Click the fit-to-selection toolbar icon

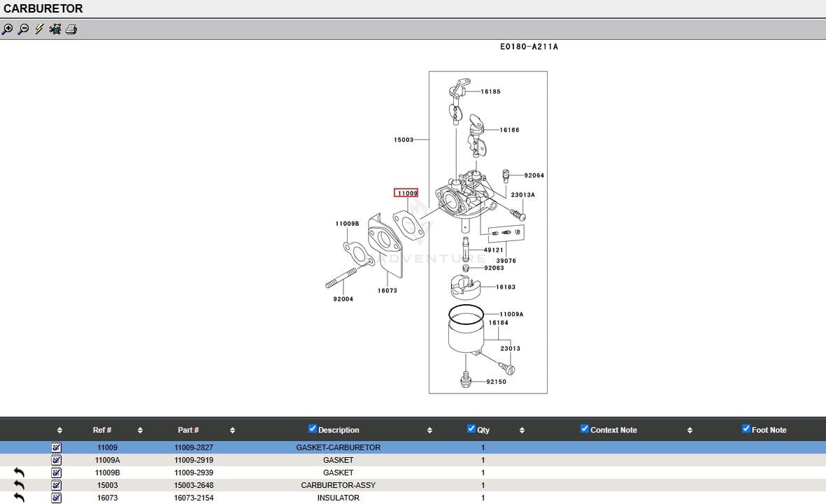point(55,29)
